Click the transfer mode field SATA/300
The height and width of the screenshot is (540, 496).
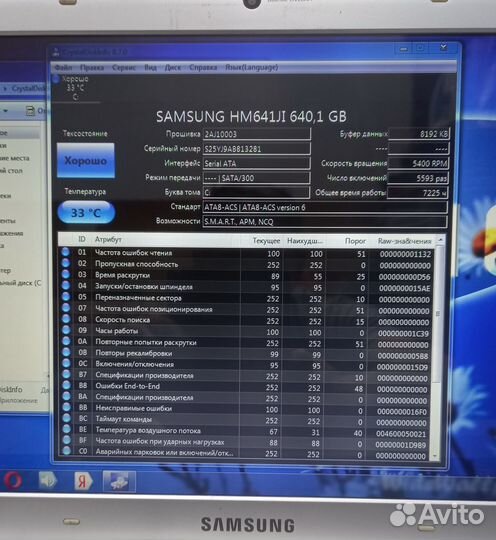tap(257, 178)
